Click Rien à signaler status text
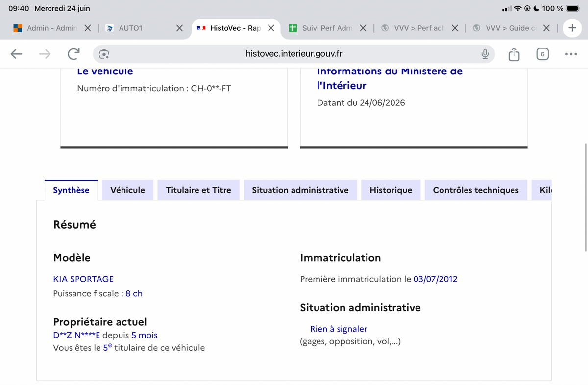 pyautogui.click(x=339, y=329)
